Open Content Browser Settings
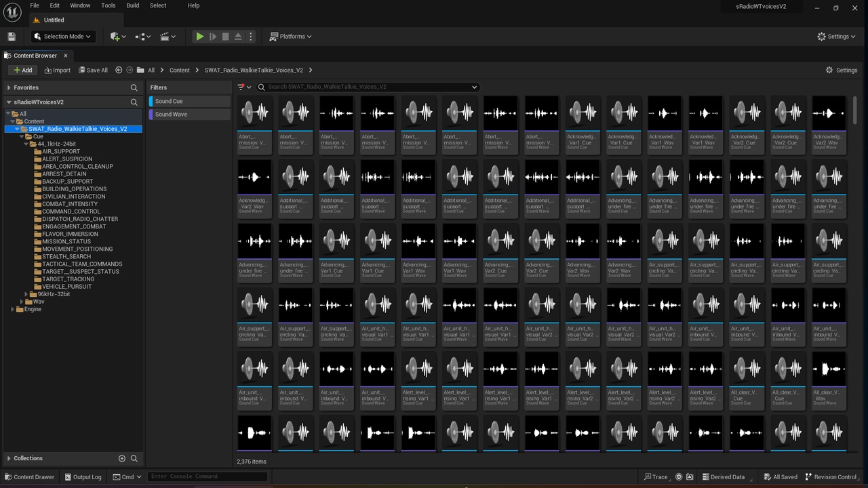 tap(842, 70)
